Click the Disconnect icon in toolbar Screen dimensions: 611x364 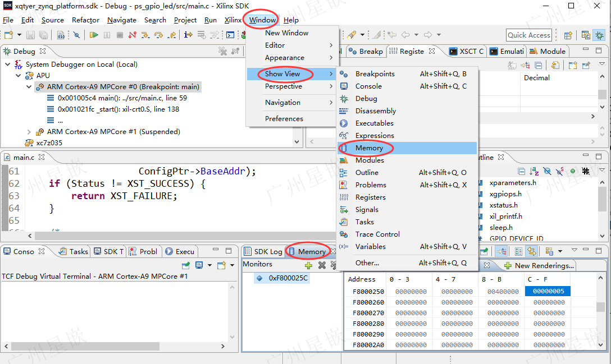[132, 35]
